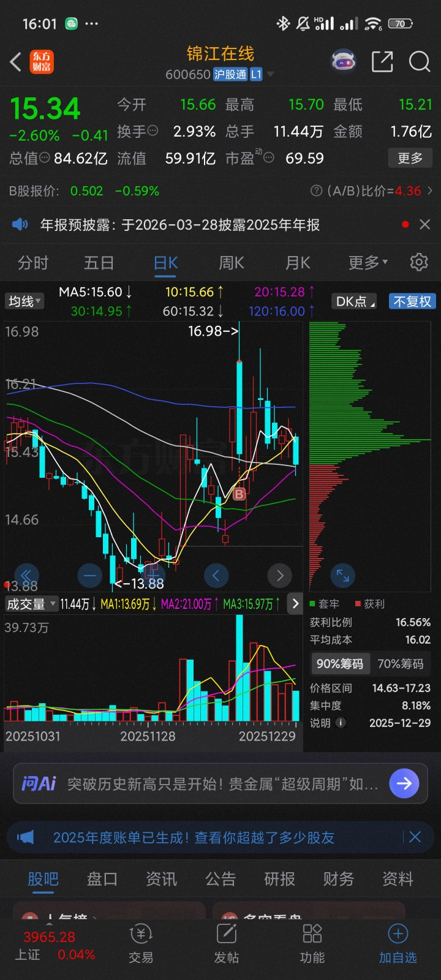Expand the stock title dropdown arrow

[270, 75]
